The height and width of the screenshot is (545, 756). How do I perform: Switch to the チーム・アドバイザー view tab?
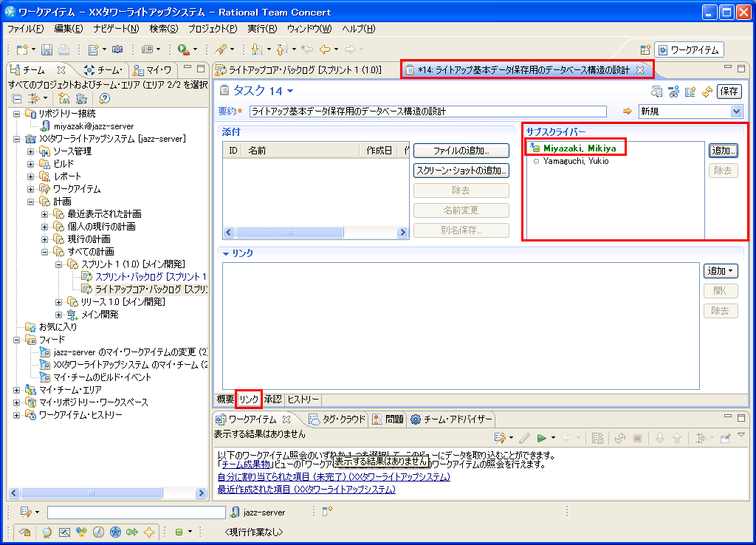pos(452,419)
